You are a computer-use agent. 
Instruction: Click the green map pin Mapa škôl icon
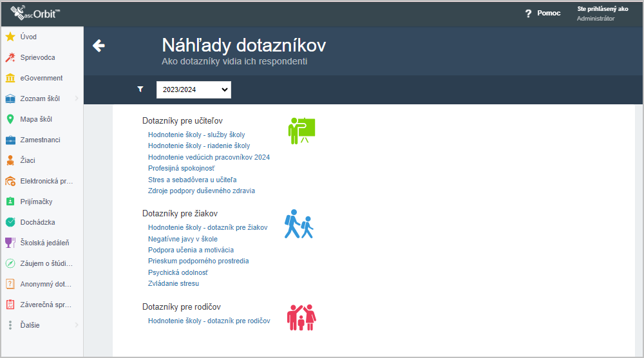[x=10, y=119]
